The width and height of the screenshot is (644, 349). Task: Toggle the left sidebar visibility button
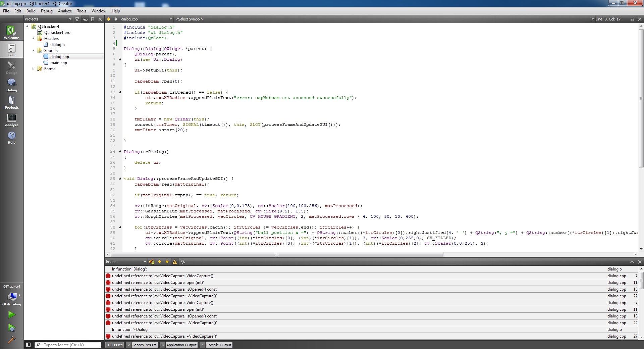coord(29,345)
